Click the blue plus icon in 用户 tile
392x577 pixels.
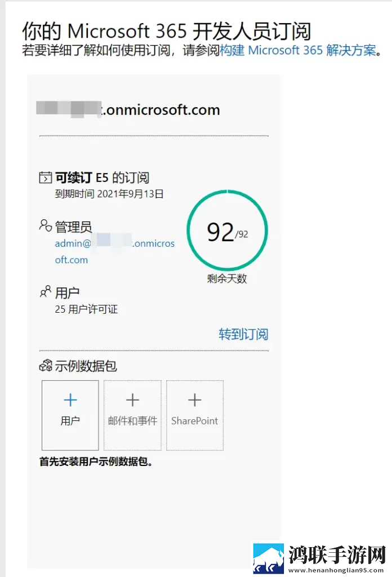tap(70, 400)
